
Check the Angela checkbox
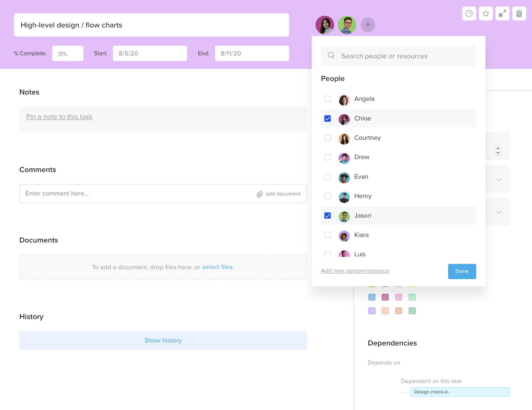(x=328, y=99)
